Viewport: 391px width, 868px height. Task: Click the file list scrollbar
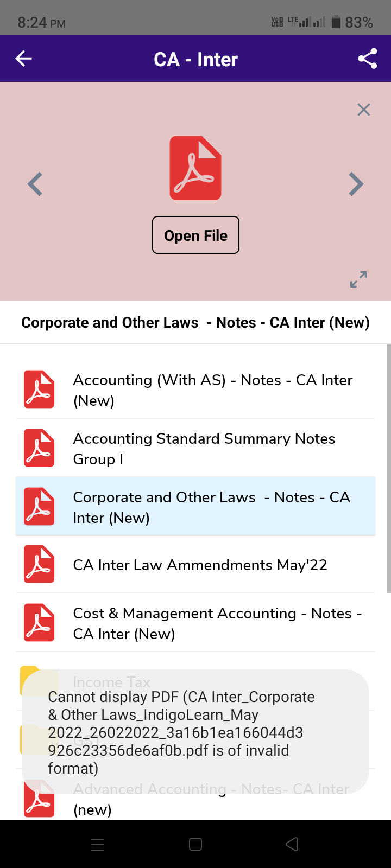click(x=388, y=467)
